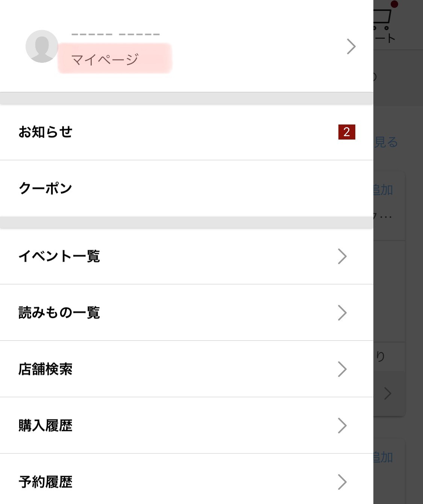Tap the dimmed chevron in the background card

[388, 393]
